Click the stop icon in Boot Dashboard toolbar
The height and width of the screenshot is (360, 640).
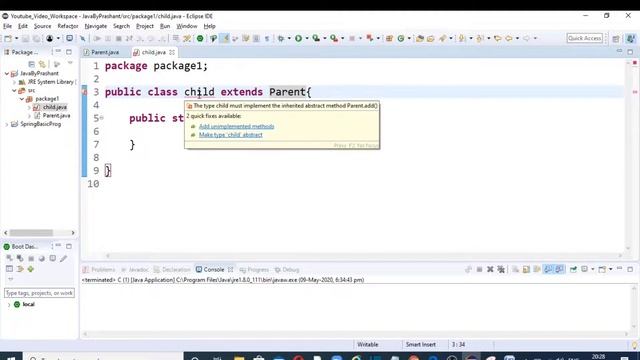point(31,258)
